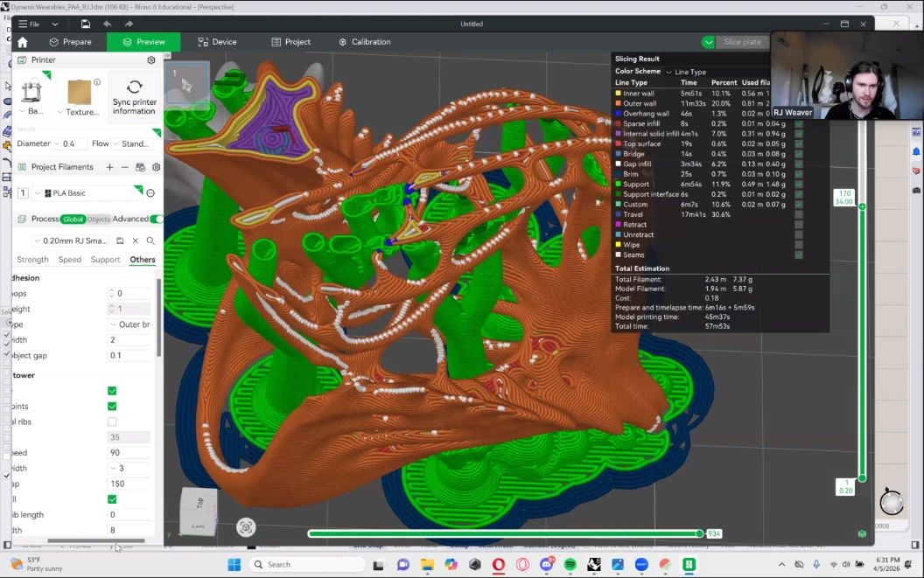Open the nozzle Diameter 0.4 dropdown

[69, 143]
